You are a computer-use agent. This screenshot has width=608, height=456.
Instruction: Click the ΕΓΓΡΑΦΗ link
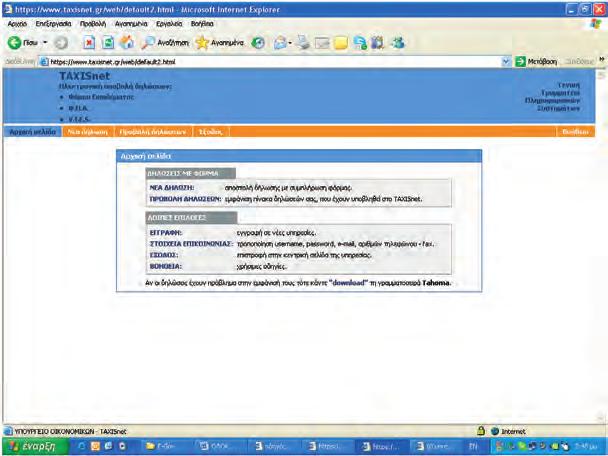166,233
